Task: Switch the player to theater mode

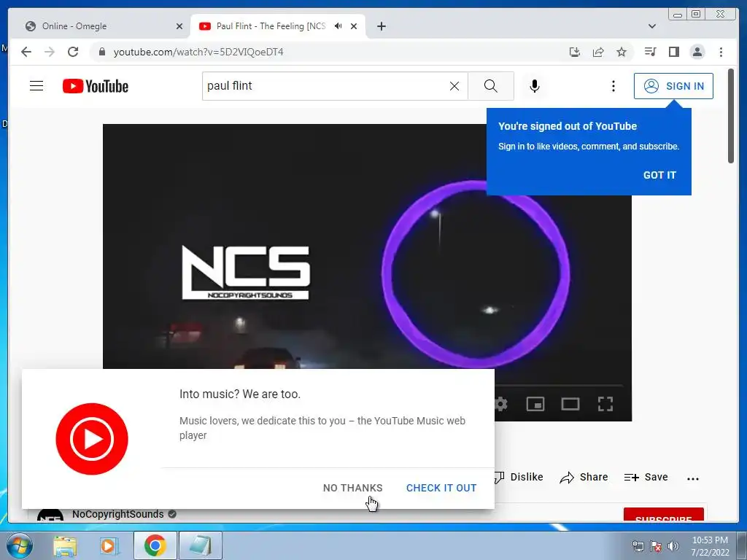Action: (570, 404)
